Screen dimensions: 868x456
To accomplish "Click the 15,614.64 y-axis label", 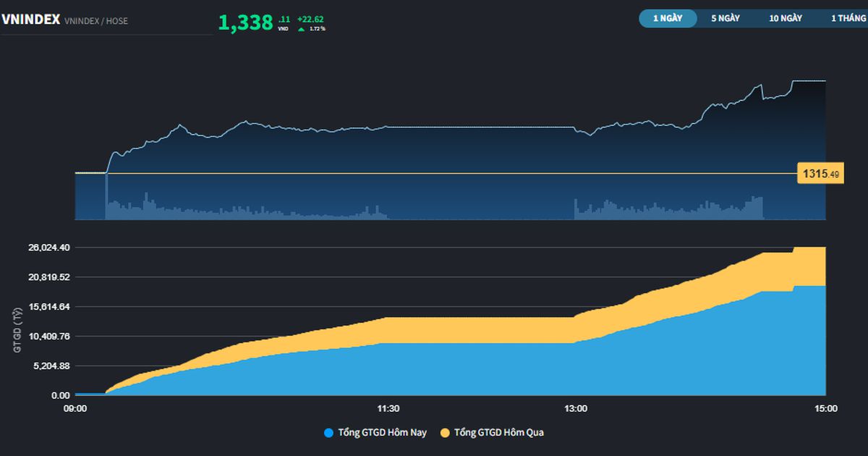I will 50,307.
